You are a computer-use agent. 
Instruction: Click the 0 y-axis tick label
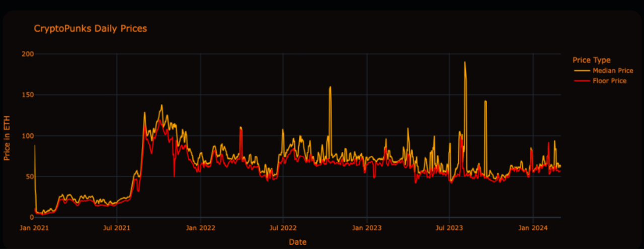pyautogui.click(x=31, y=217)
